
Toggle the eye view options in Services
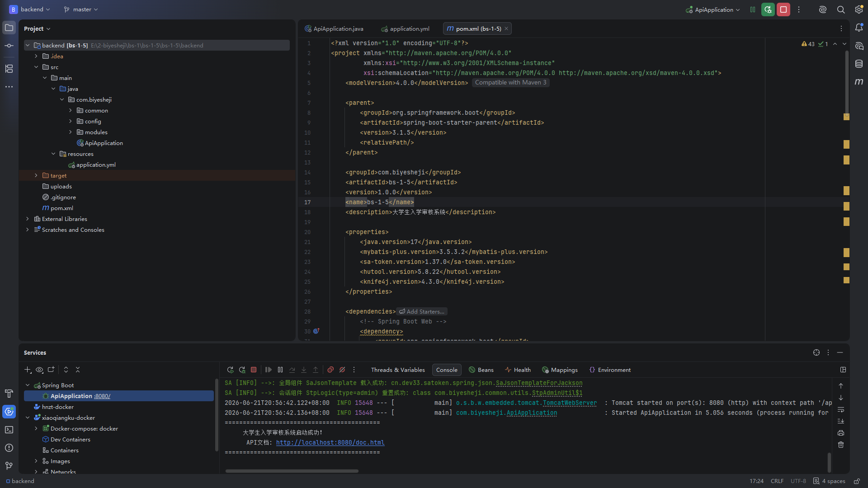click(x=39, y=370)
